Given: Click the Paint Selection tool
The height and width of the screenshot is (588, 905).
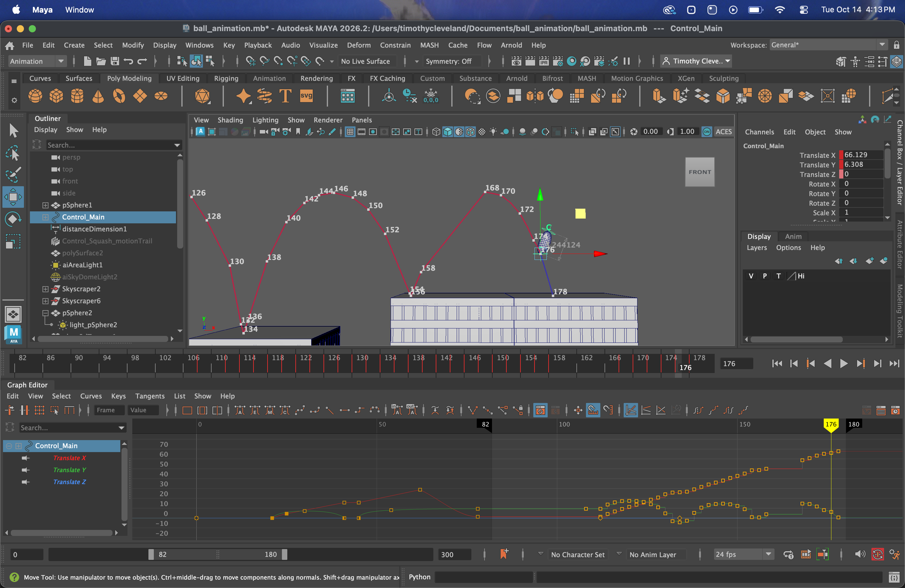Looking at the screenshot, I should point(13,175).
